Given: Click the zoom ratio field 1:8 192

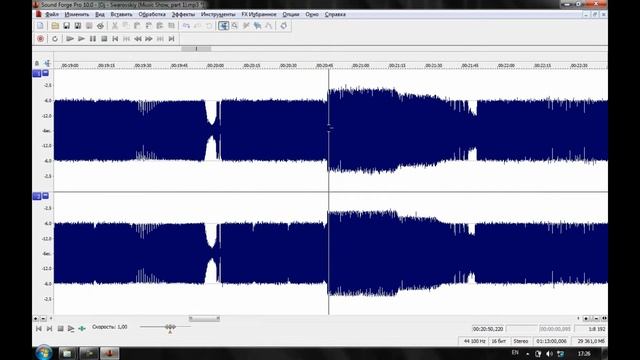Looking at the screenshot, I should point(590,329).
